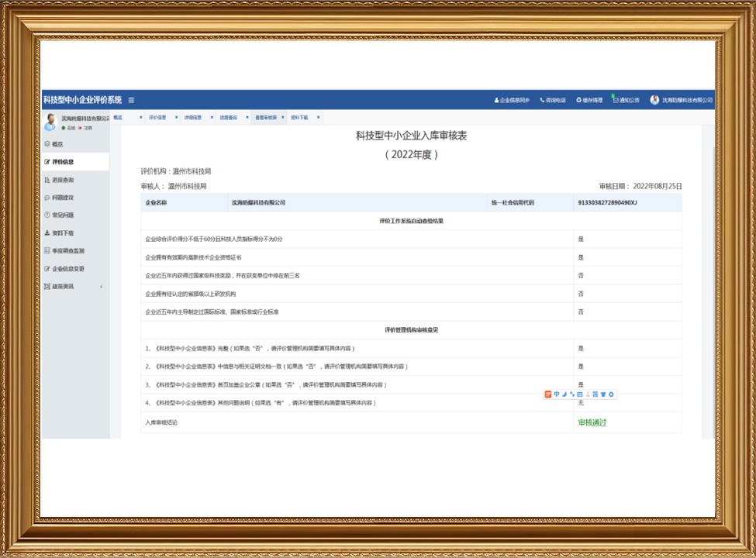The height and width of the screenshot is (558, 756).
Task: Open 进度查询 in the sidebar
Action: pos(63,180)
